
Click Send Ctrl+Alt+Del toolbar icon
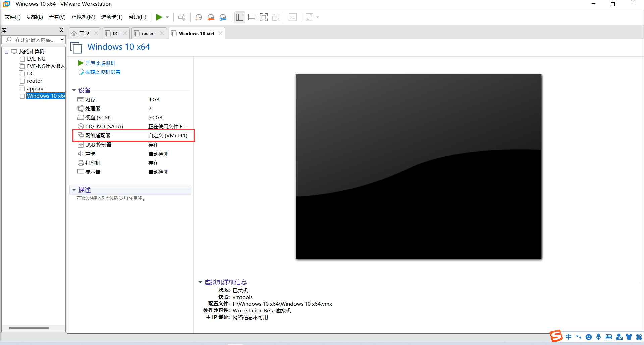[x=182, y=17]
